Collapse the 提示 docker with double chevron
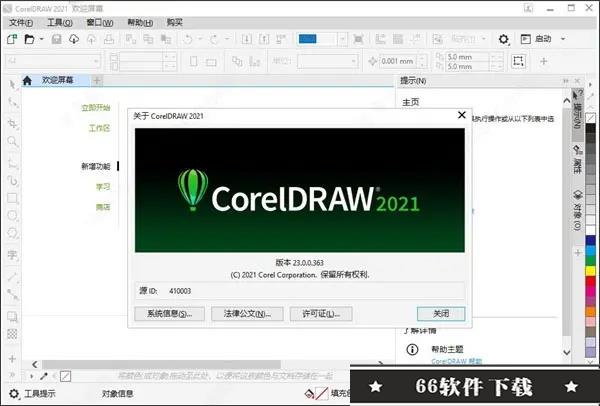This screenshot has height=406, width=600. pos(566,81)
